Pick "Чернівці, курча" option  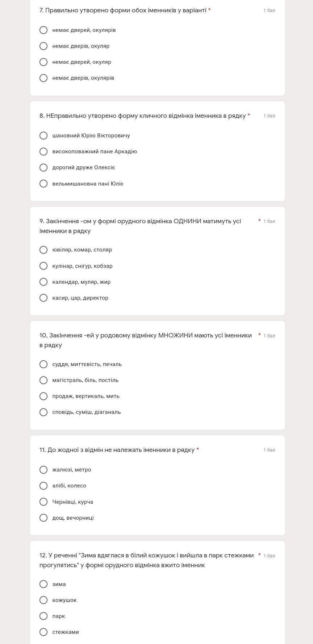point(43,502)
